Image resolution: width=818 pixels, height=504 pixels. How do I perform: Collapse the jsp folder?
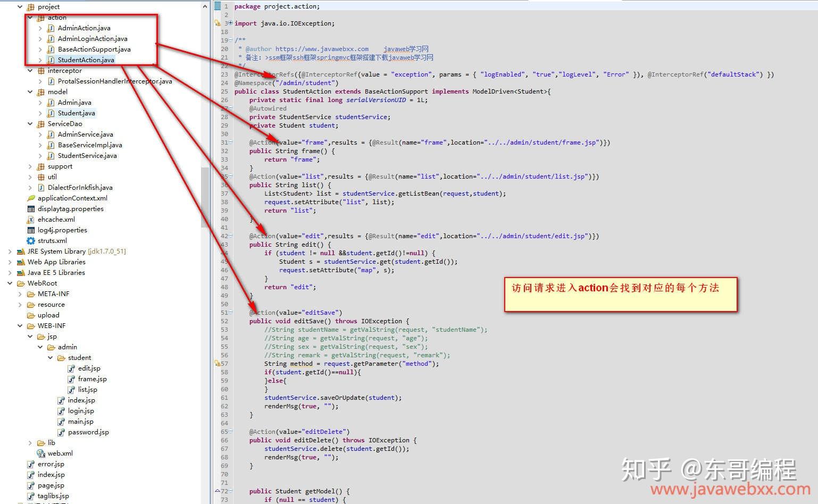point(30,337)
